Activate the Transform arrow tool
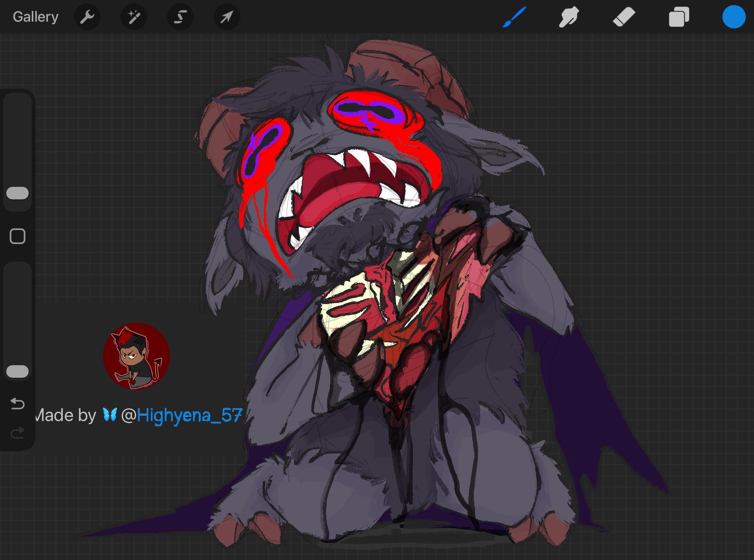This screenshot has height=560, width=754. click(227, 17)
